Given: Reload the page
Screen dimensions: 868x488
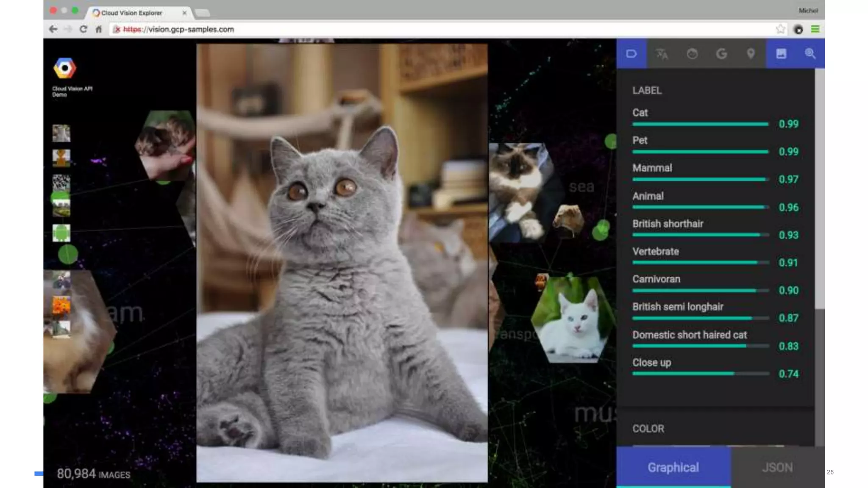Looking at the screenshot, I should click(83, 29).
